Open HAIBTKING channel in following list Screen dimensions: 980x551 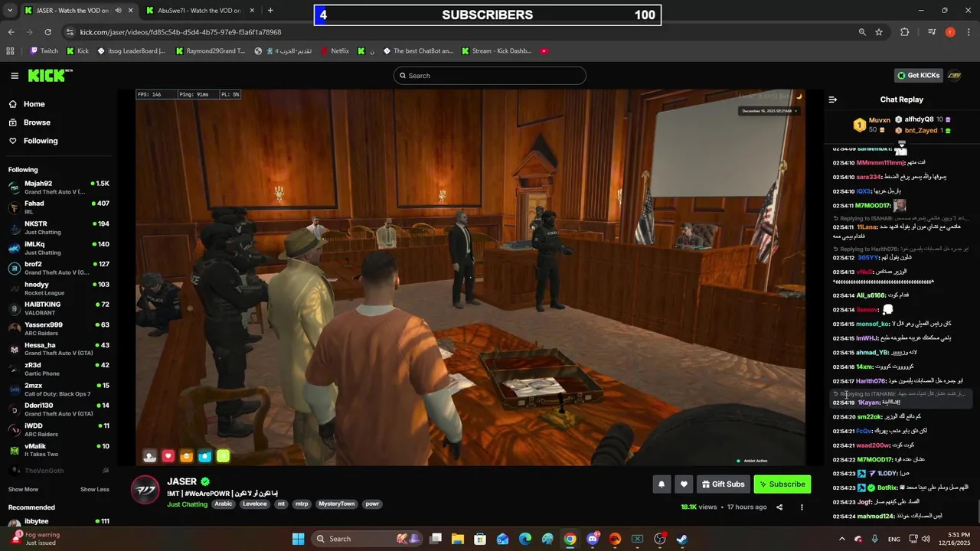(58, 308)
